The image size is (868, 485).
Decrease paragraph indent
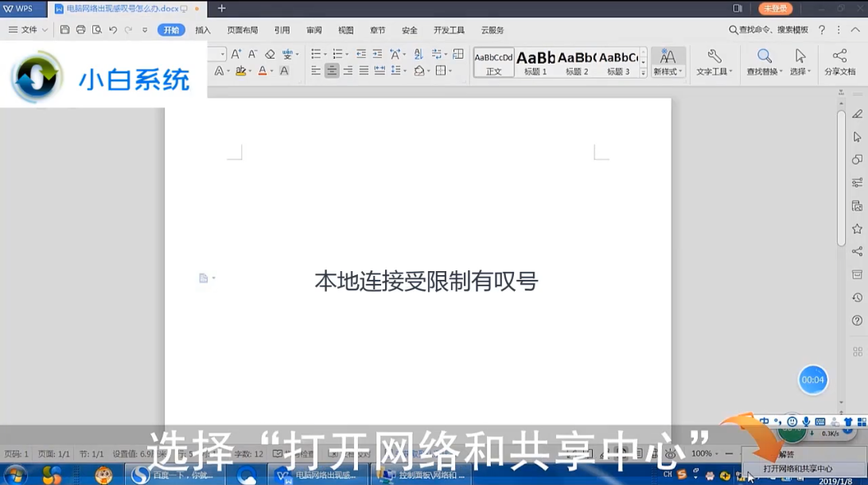coord(361,53)
